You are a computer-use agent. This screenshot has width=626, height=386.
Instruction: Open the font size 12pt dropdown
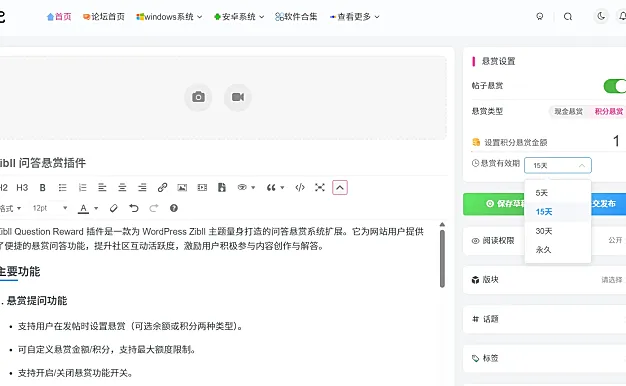pos(50,208)
